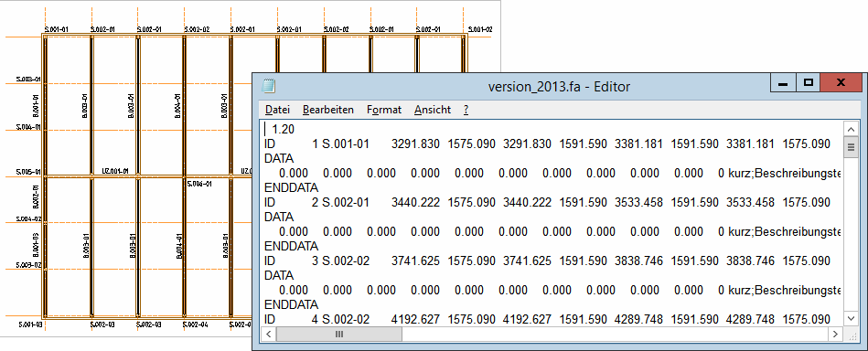This screenshot has height=351, width=868.
Task: Select the S.001-01 label in drawing
Action: [x=57, y=28]
